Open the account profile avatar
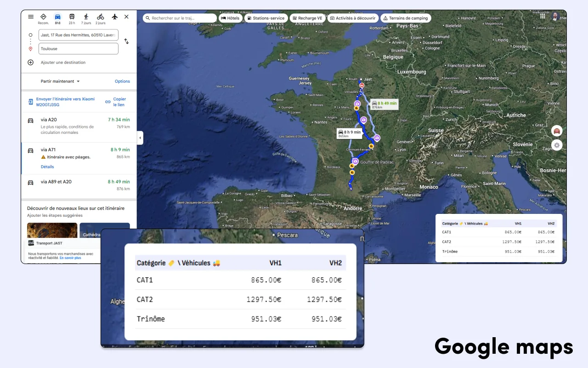This screenshot has height=368, width=588. 556,17
